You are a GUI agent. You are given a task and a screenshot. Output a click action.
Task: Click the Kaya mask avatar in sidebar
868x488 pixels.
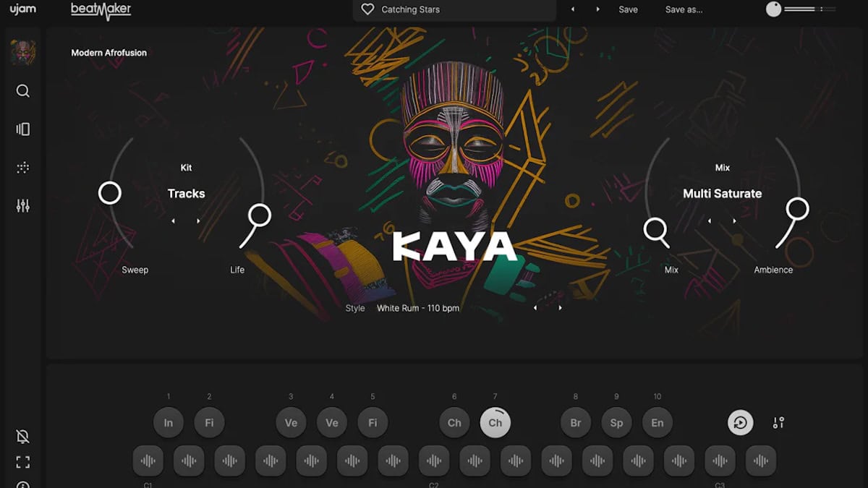pyautogui.click(x=23, y=52)
